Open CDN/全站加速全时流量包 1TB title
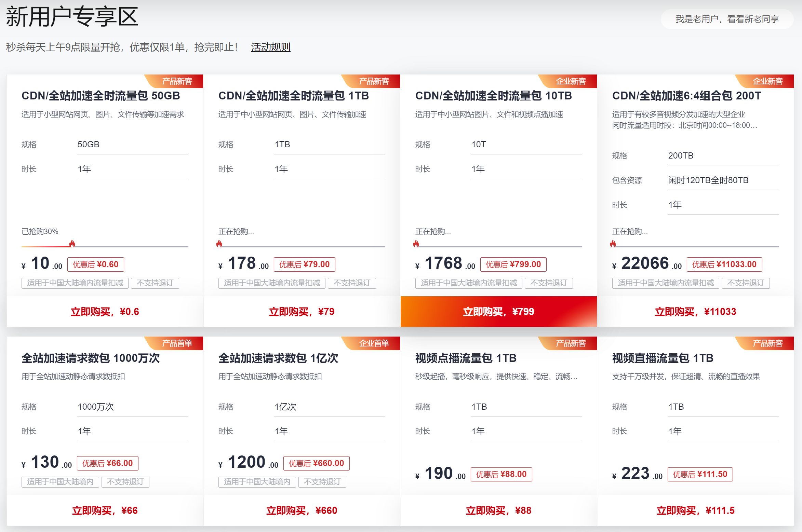The height and width of the screenshot is (532, 802). pos(293,96)
